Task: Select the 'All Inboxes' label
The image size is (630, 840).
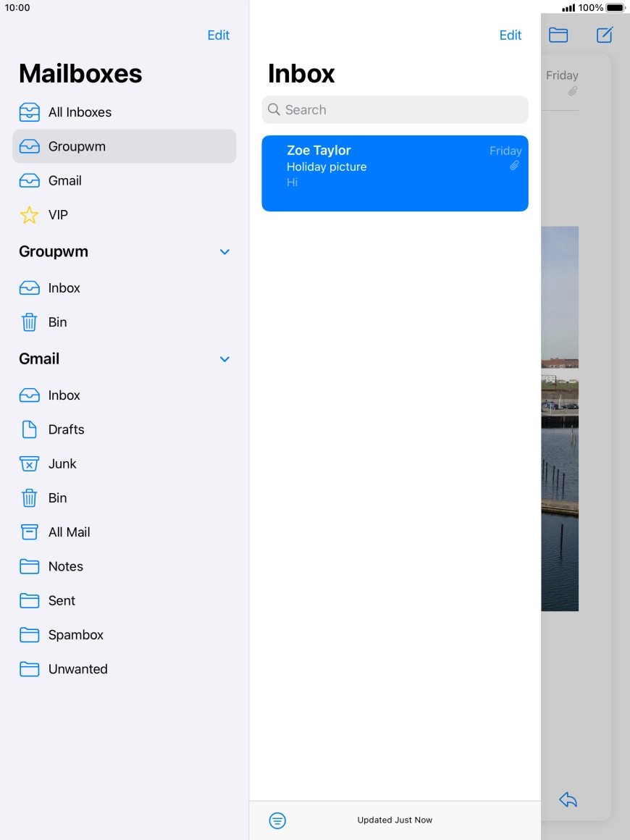Action: coord(80,112)
